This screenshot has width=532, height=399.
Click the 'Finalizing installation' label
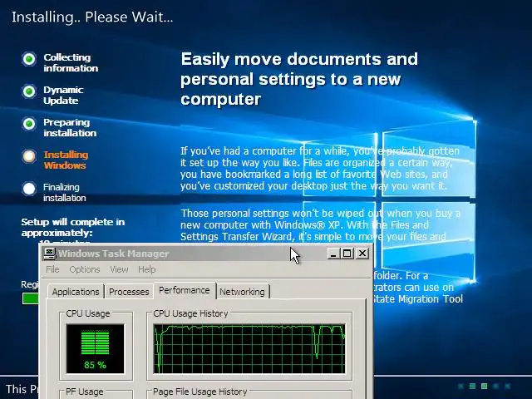[65, 192]
